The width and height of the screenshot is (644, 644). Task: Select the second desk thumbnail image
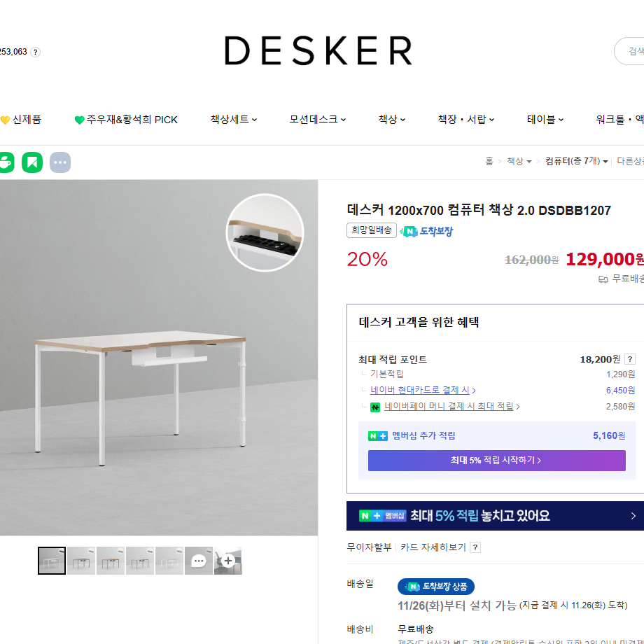pos(81,561)
